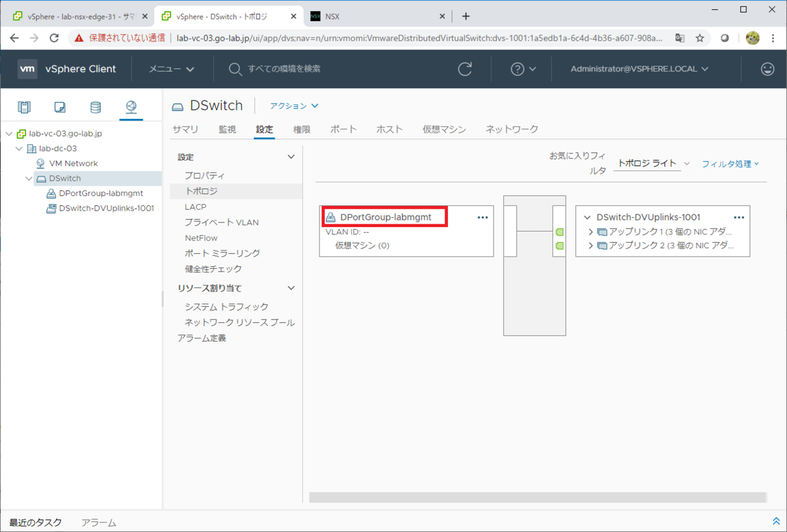Expand the recent tasks panel with double chevron
This screenshot has width=787, height=532.
click(777, 522)
